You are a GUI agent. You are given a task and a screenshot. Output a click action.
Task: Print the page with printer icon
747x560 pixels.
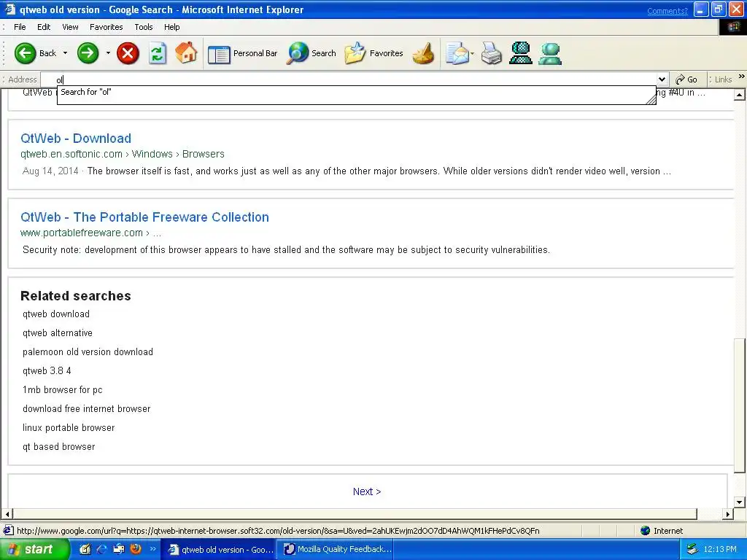point(491,52)
